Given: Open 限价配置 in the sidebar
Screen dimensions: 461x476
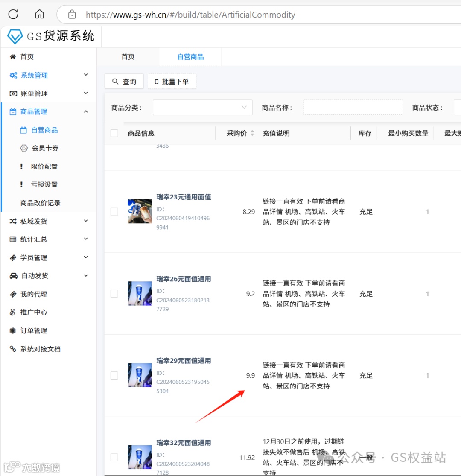Looking at the screenshot, I should coord(44,166).
